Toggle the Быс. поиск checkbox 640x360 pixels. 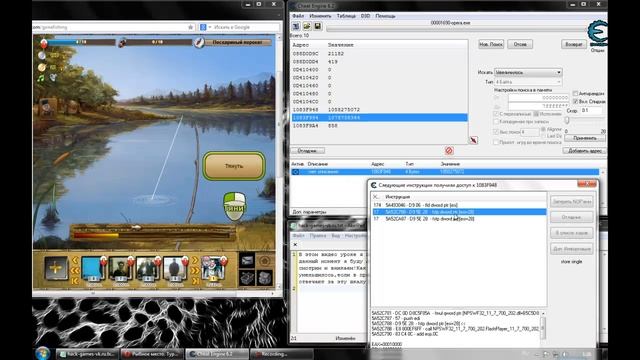496,132
